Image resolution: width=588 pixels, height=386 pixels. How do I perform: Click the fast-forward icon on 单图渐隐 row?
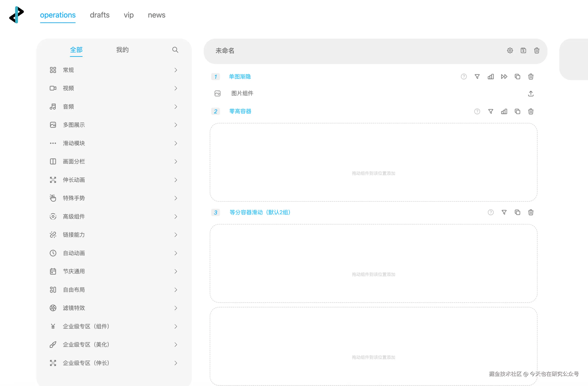(x=504, y=77)
